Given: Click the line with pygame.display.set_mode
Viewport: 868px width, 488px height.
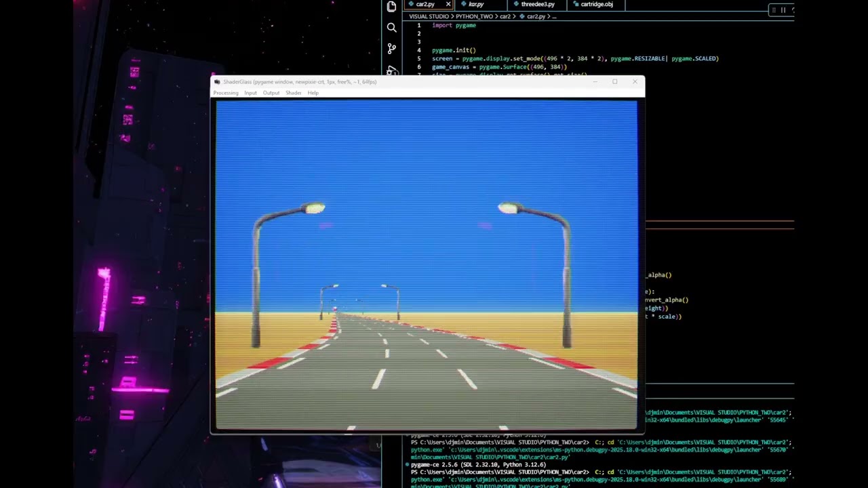Looking at the screenshot, I should [x=575, y=58].
